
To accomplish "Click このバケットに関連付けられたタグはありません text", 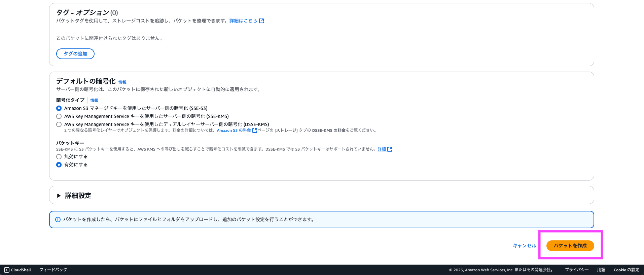I will 110,38.
